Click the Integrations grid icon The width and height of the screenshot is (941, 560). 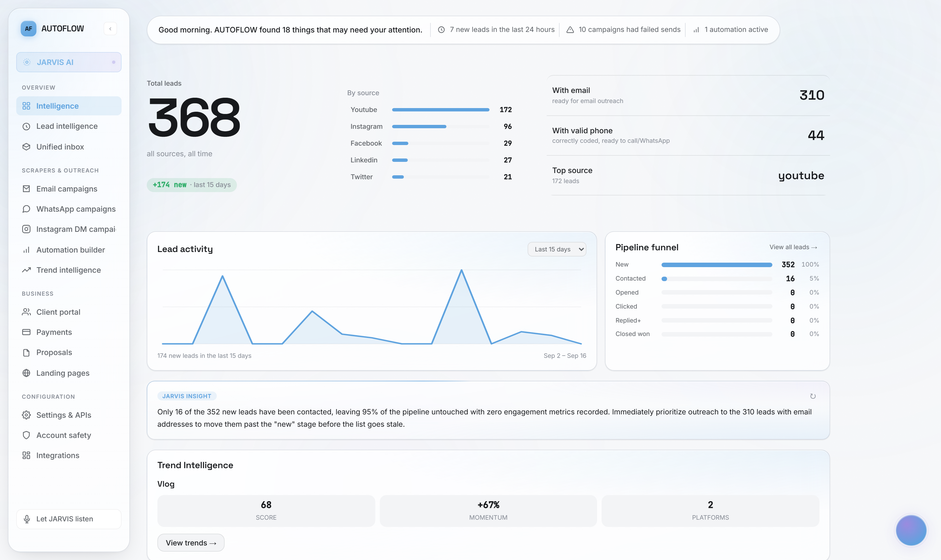(26, 456)
